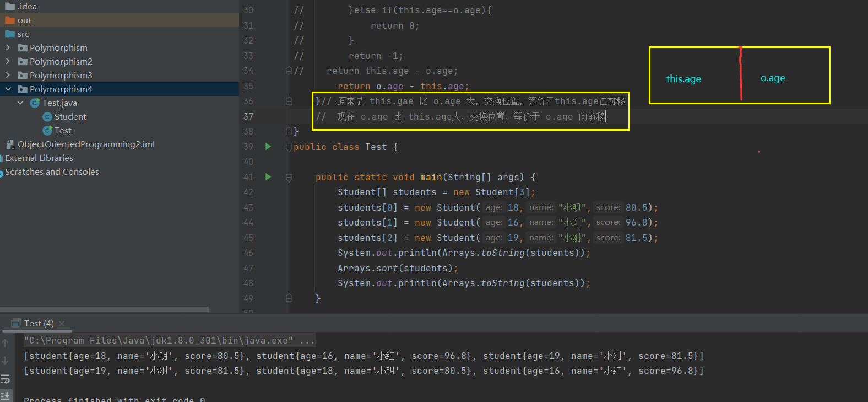The height and width of the screenshot is (402, 868).
Task: Click the Polymorphism4 package folder icon
Action: 23,89
